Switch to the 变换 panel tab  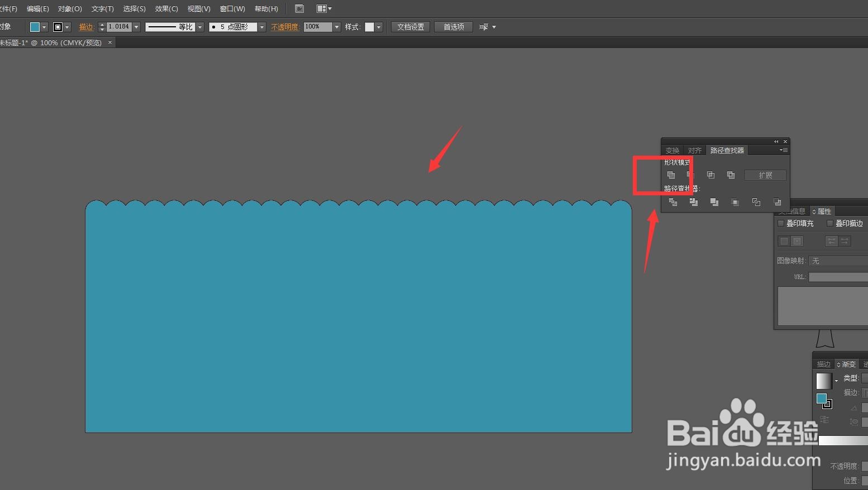pyautogui.click(x=673, y=151)
